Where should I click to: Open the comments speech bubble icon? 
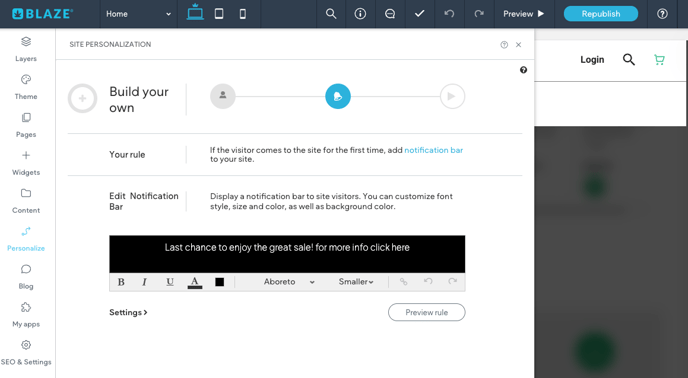(x=390, y=14)
